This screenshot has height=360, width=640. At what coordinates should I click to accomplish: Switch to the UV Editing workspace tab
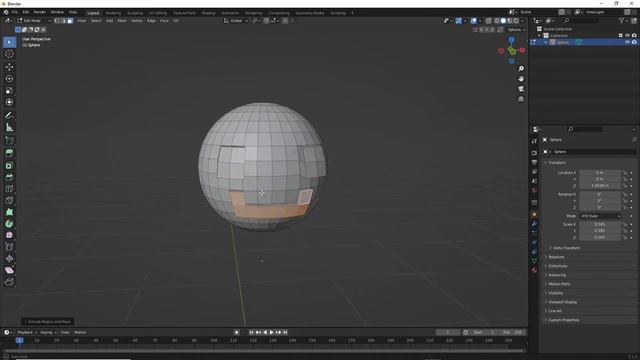[x=158, y=13]
